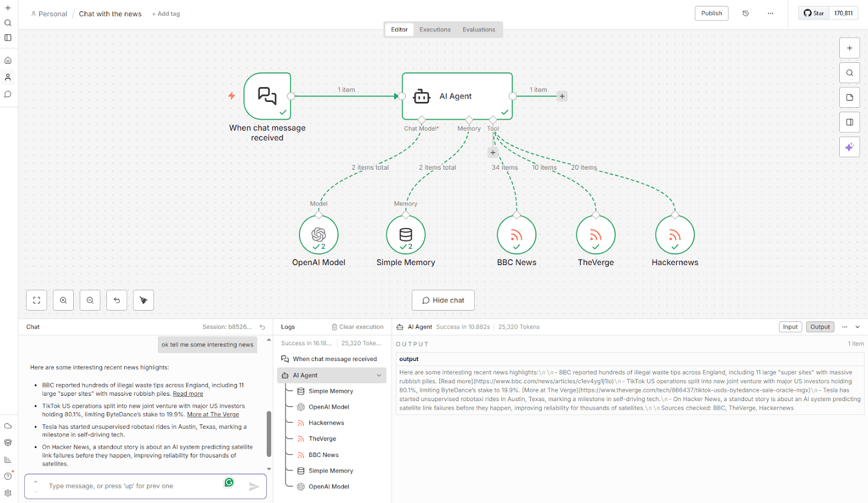
Task: Switch to the Executions tab
Action: [x=435, y=30]
